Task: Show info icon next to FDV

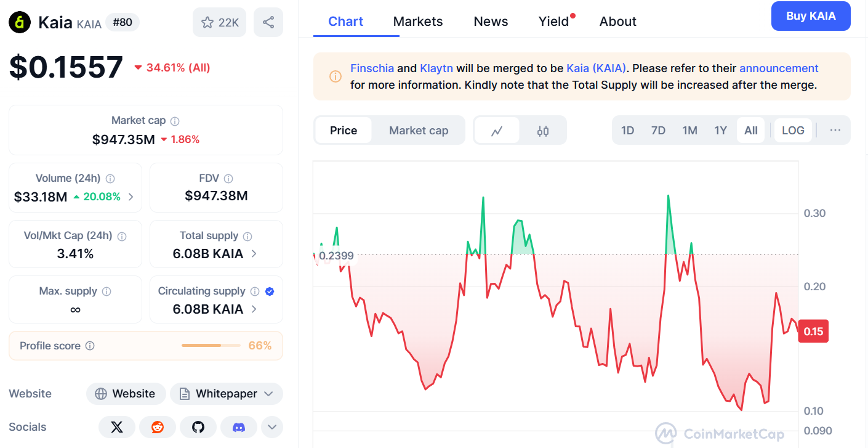Action: pyautogui.click(x=228, y=179)
